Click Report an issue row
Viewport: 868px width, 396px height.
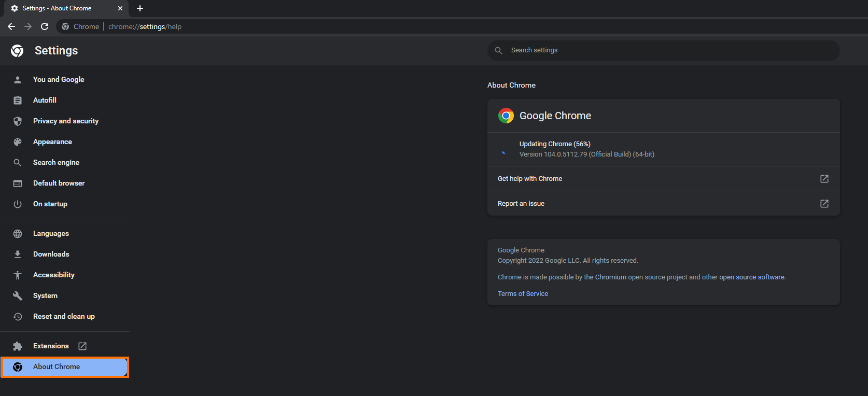pyautogui.click(x=663, y=203)
